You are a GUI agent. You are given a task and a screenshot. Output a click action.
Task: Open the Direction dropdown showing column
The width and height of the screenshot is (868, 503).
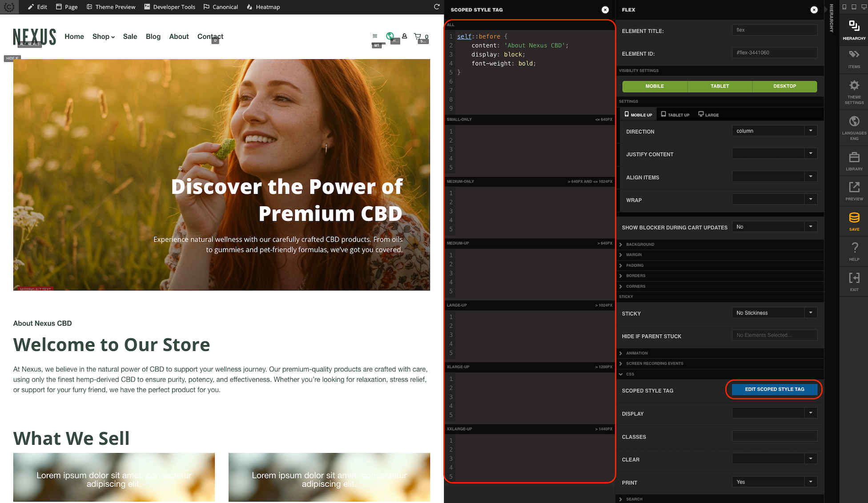(x=774, y=131)
